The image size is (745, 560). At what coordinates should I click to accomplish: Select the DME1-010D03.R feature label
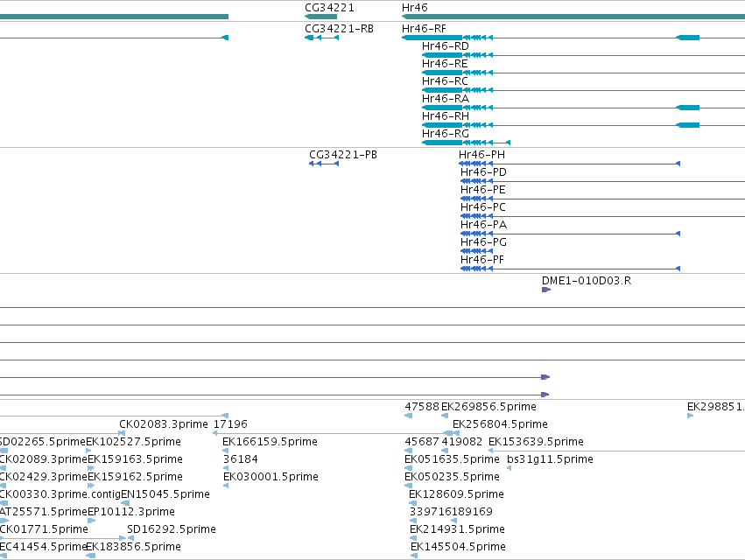click(587, 281)
